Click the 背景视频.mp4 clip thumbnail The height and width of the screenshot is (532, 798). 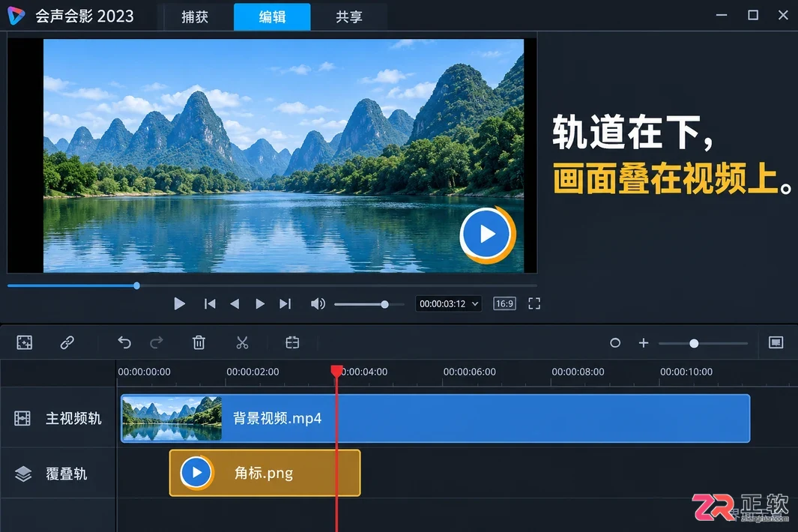172,418
